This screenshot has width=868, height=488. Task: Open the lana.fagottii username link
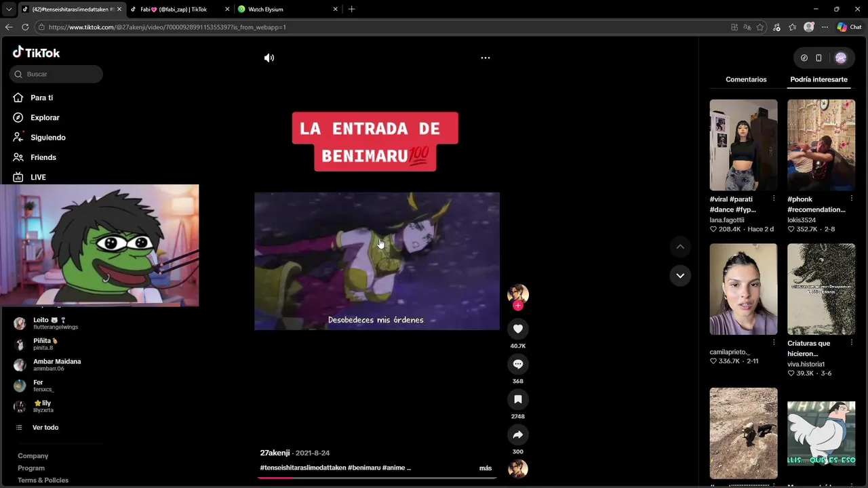tap(727, 220)
